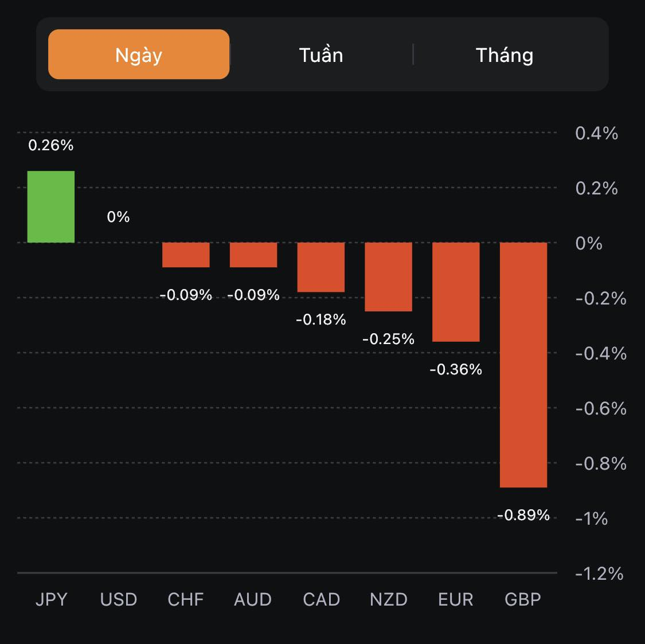Switch to the Tuần tab

coord(321,55)
